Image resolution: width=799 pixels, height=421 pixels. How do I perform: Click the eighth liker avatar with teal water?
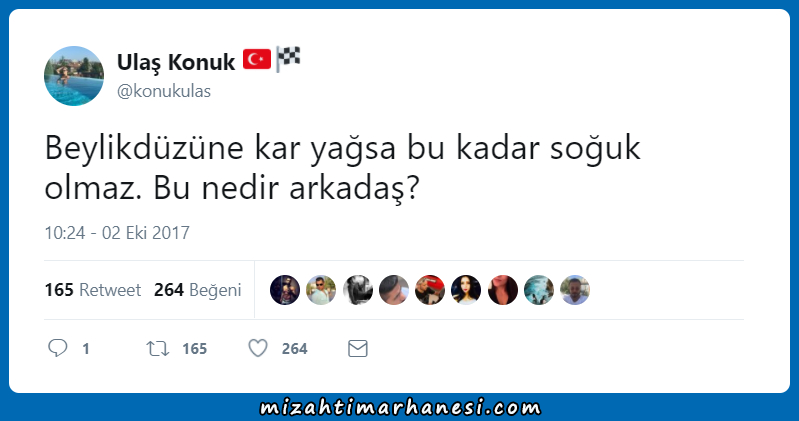click(539, 290)
